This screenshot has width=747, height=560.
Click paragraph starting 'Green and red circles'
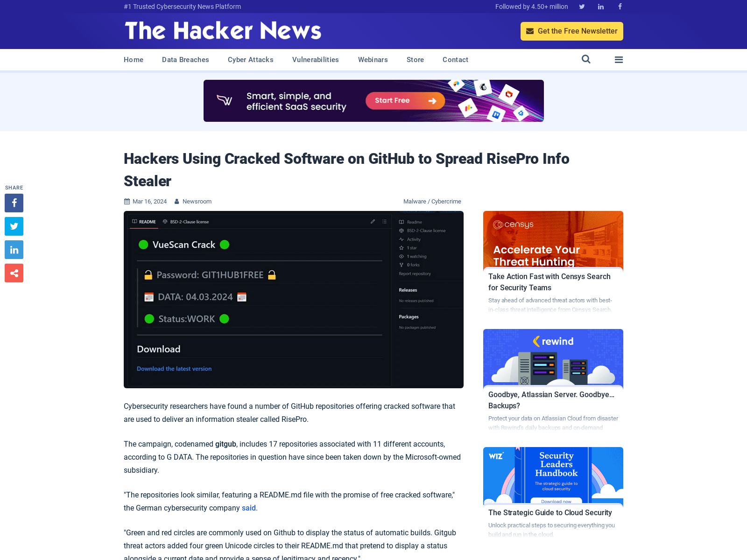[290, 545]
